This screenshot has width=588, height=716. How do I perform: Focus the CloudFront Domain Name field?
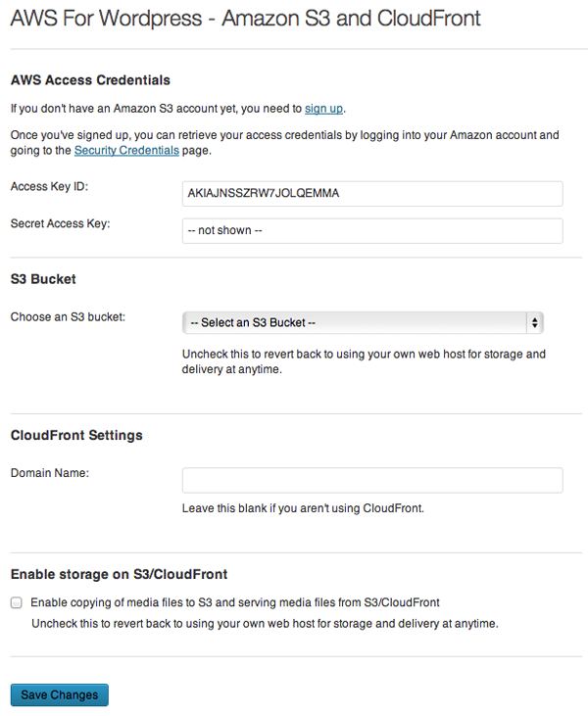[372, 480]
